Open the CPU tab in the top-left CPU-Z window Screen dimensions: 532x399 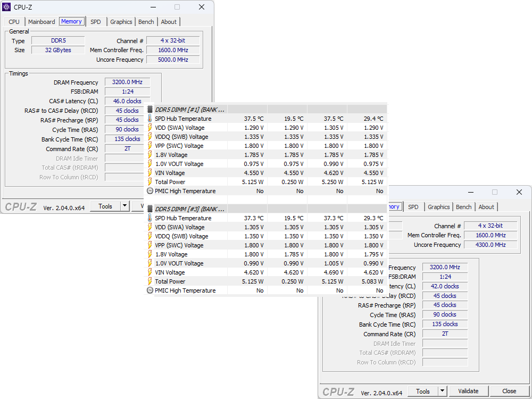coord(14,22)
